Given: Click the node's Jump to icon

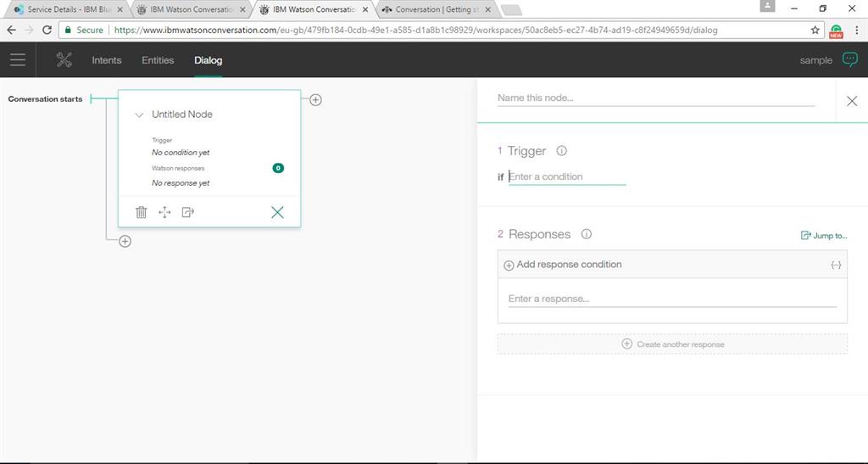Looking at the screenshot, I should coord(187,212).
